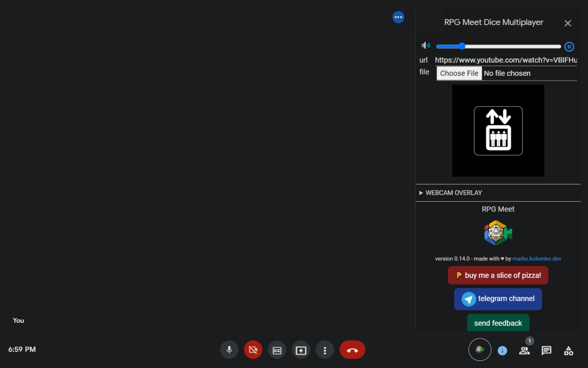Click the 'RPG Meet' heading text

click(x=498, y=209)
